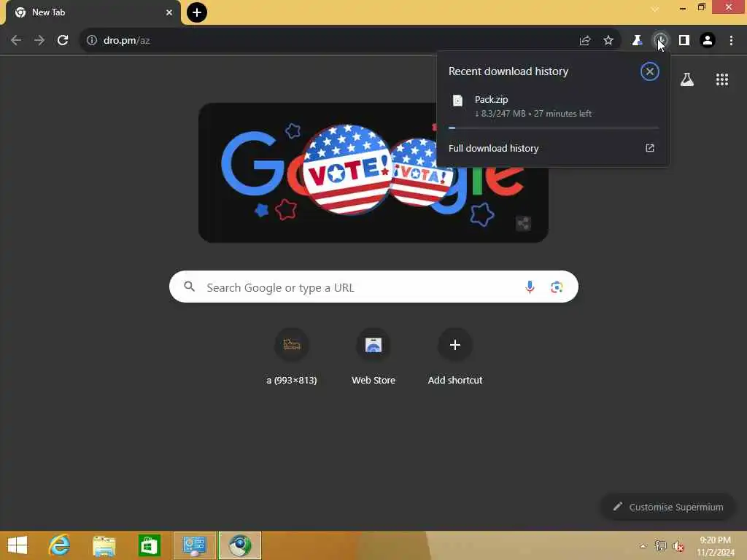Click the Pack.zip download progress bar
Image resolution: width=747 pixels, height=560 pixels.
coord(554,128)
